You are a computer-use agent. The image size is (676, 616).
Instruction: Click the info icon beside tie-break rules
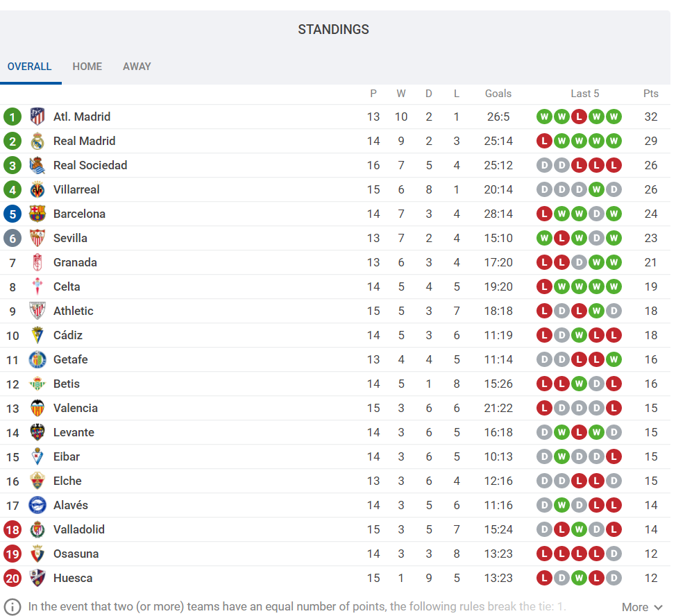(13, 606)
